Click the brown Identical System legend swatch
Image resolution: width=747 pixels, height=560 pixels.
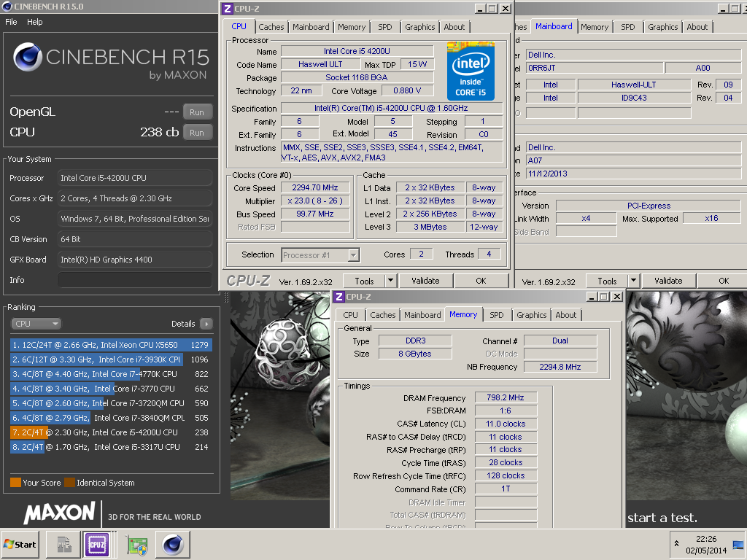(x=69, y=483)
